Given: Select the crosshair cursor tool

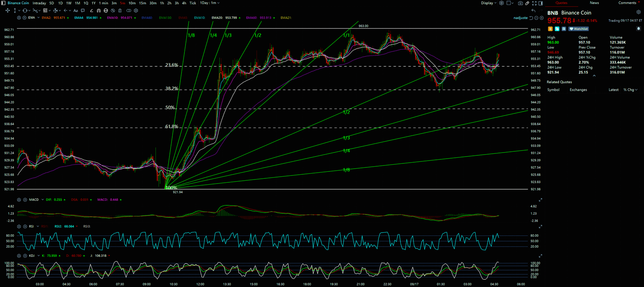Looking at the screenshot, I should [8, 10].
